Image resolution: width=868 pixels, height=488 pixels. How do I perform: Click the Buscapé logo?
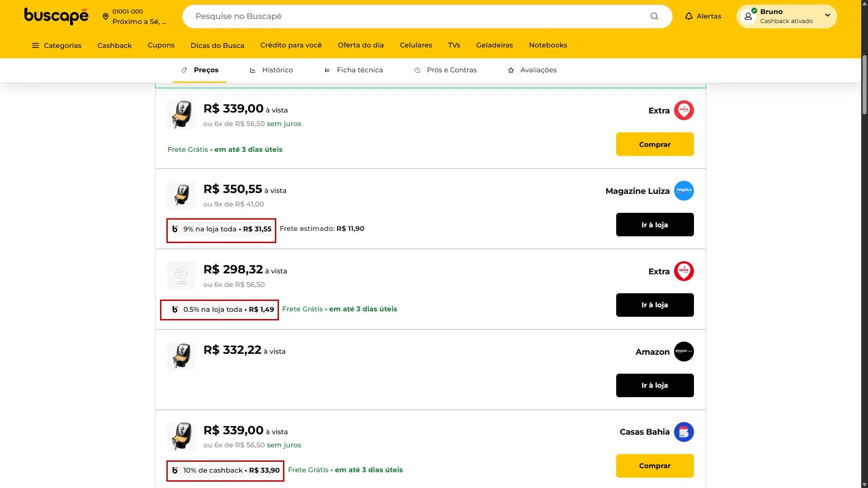click(56, 16)
